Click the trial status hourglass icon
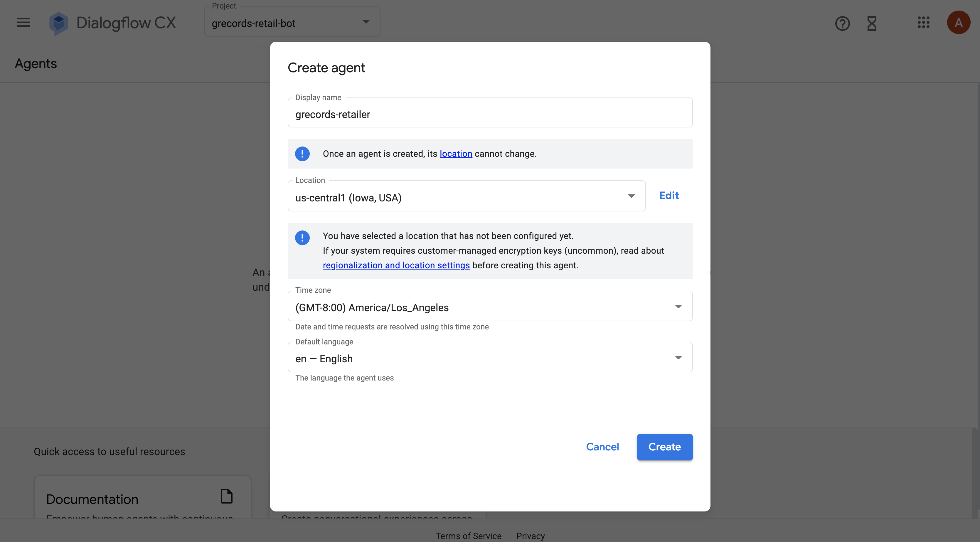The height and width of the screenshot is (542, 980). coord(872,23)
